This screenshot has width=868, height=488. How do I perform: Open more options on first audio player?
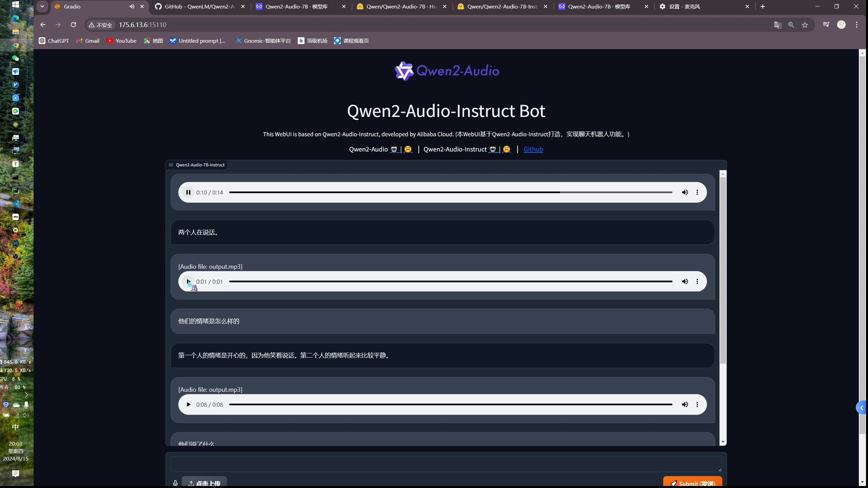pos(697,192)
